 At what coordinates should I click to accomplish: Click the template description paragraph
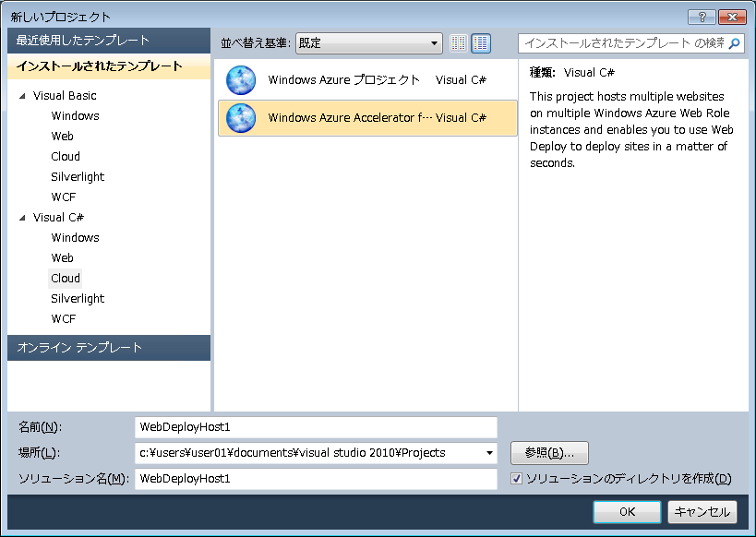tap(631, 130)
